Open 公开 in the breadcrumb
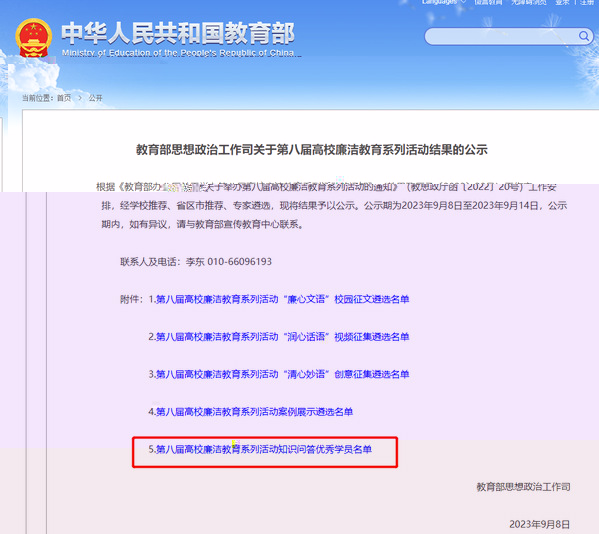 pos(96,98)
